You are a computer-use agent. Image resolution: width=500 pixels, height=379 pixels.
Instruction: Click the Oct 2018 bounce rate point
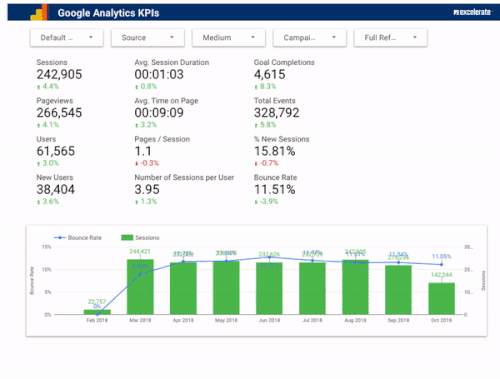coord(441,265)
